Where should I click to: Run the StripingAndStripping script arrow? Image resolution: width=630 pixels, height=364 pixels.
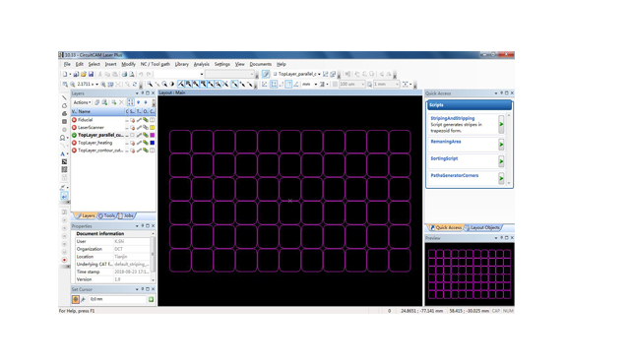coord(501,124)
